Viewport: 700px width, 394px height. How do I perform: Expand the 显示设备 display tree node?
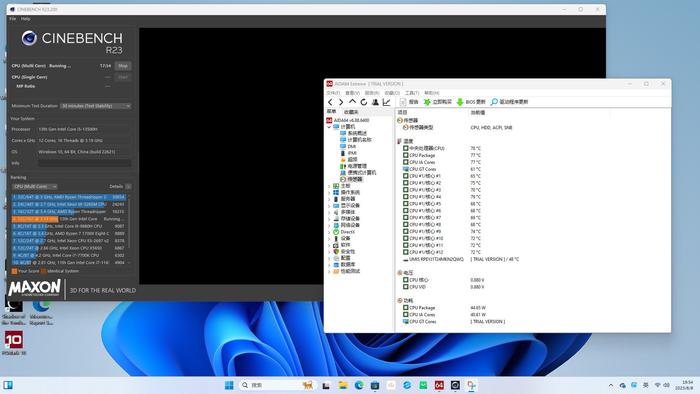329,206
